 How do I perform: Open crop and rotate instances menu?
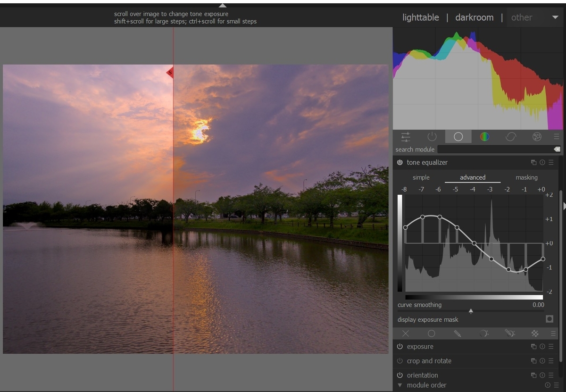click(x=533, y=361)
